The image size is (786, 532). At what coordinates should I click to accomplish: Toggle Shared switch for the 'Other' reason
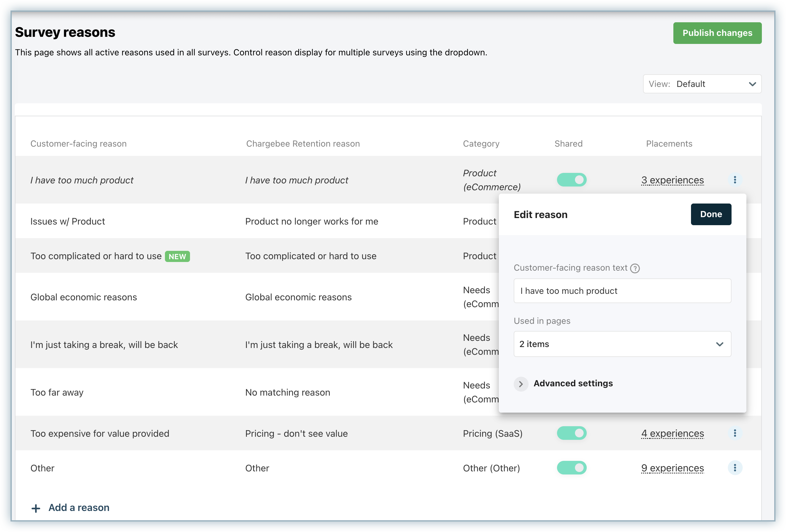pyautogui.click(x=572, y=468)
